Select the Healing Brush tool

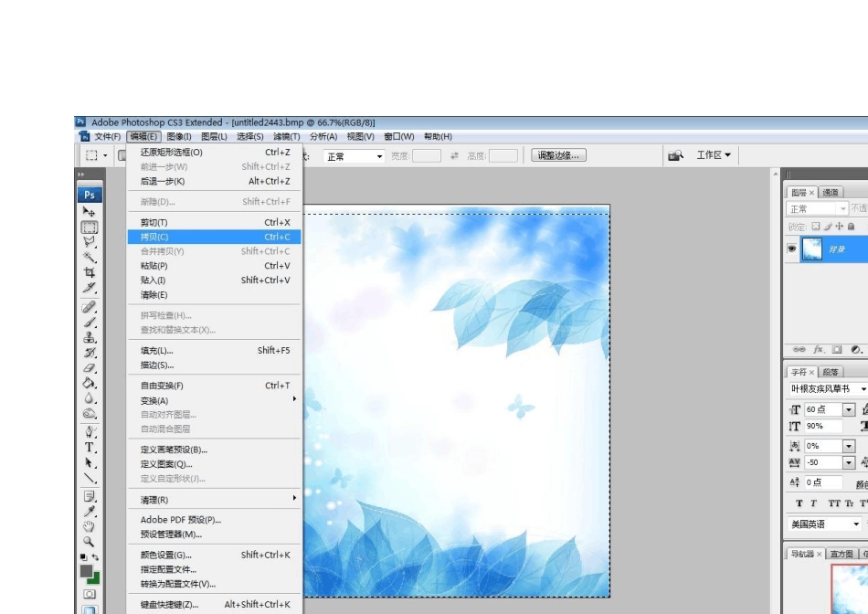90,307
